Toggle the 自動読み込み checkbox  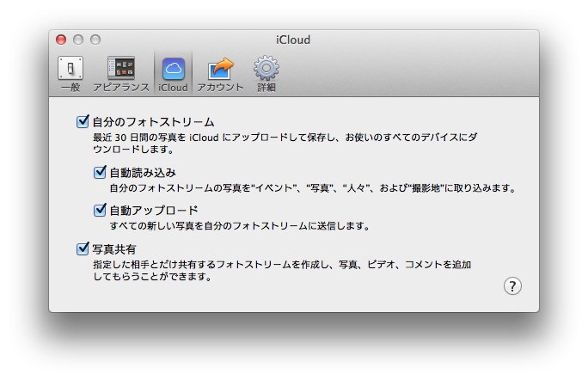[x=100, y=172]
